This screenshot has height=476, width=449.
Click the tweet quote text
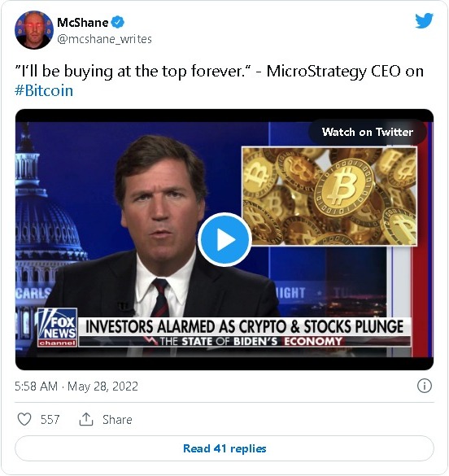219,72
